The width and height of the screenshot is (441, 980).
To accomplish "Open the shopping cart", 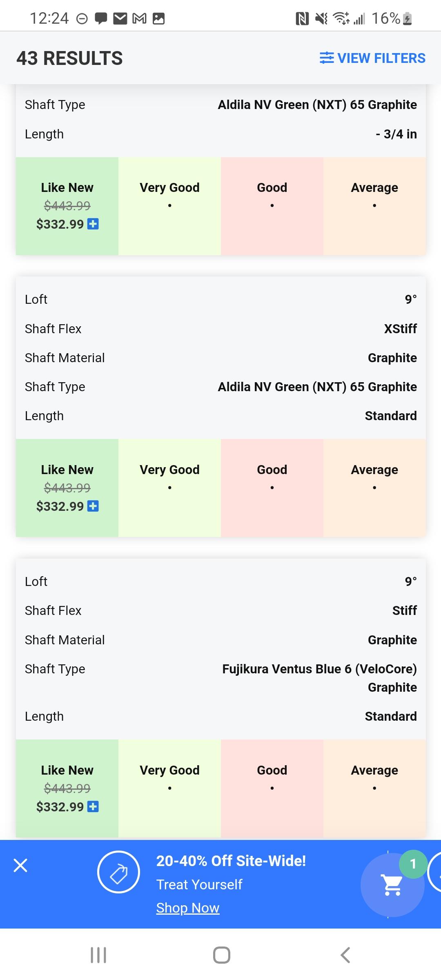I will (x=392, y=885).
